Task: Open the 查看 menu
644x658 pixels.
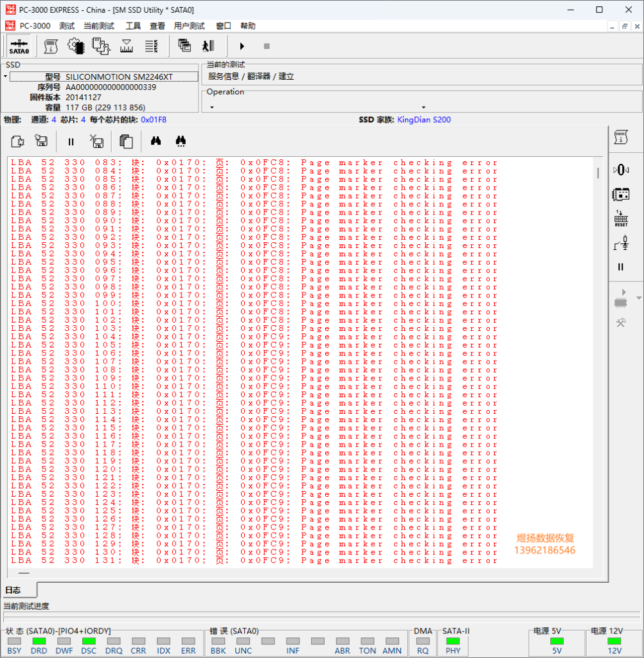Action: tap(157, 26)
